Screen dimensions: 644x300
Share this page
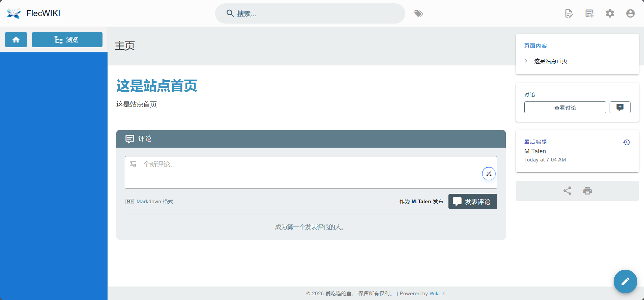click(567, 191)
